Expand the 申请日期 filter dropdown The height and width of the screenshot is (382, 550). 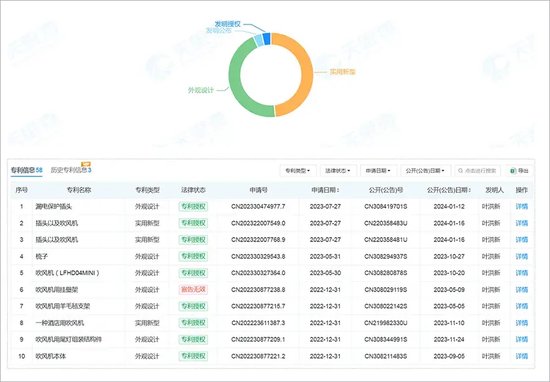click(378, 171)
